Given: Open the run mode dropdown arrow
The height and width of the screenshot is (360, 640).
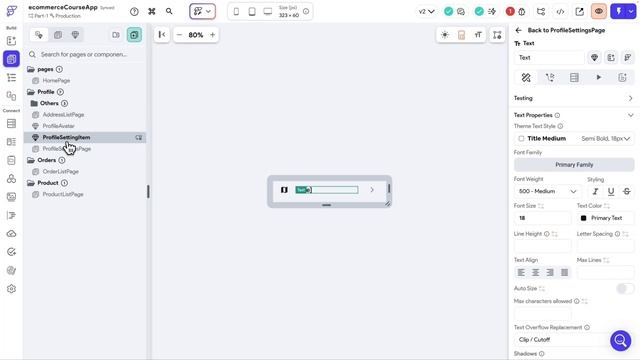Looking at the screenshot, I should pos(631,11).
